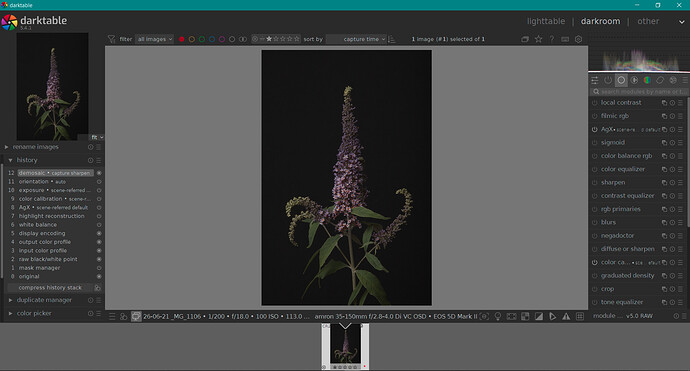The width and height of the screenshot is (690, 371).
Task: Open the capture time sort dropdown
Action: 356,39
